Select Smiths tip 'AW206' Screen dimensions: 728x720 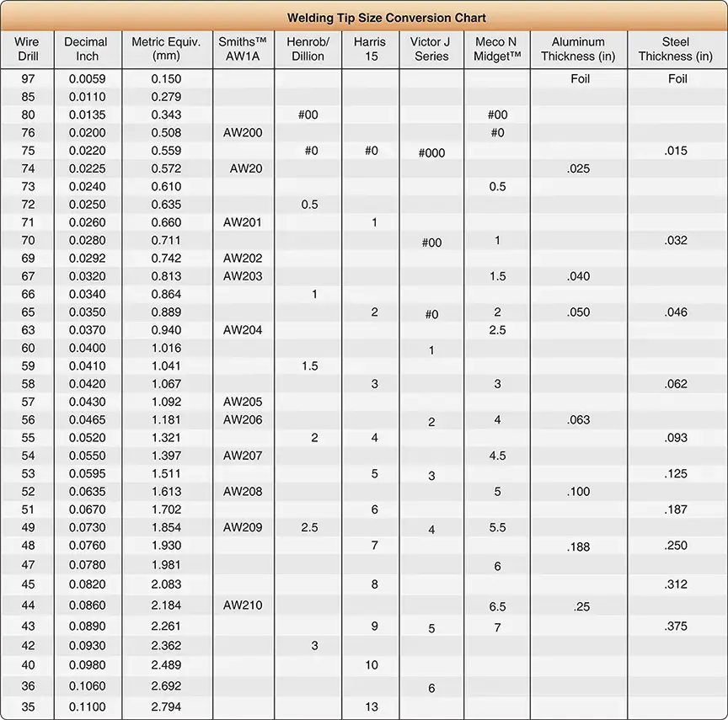pos(243,420)
